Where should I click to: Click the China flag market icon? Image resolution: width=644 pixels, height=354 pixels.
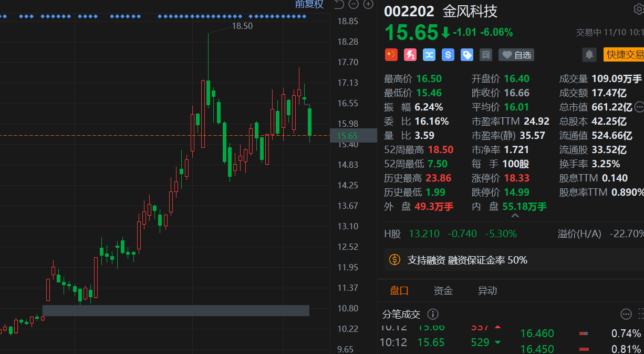391,55
